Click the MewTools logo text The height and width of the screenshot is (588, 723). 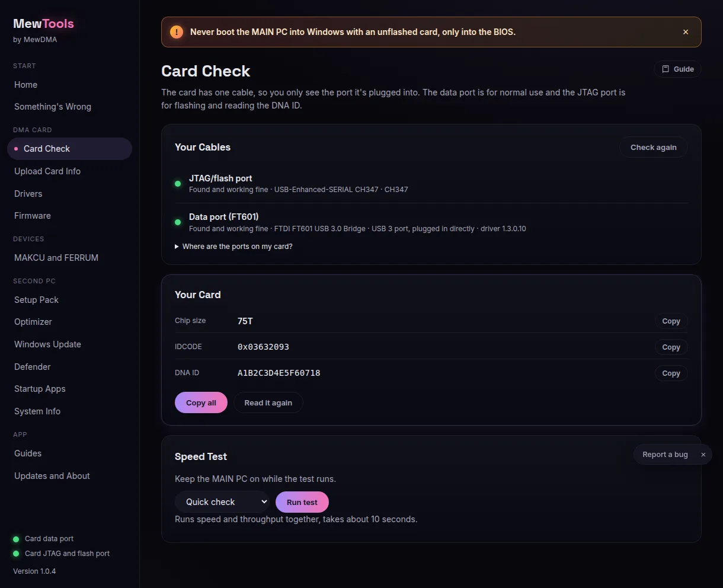click(44, 24)
